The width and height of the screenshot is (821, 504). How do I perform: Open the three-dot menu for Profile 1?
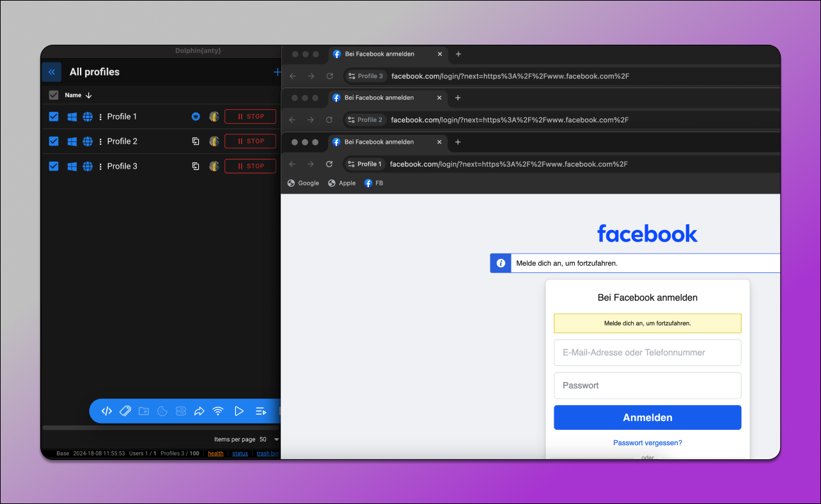(100, 117)
